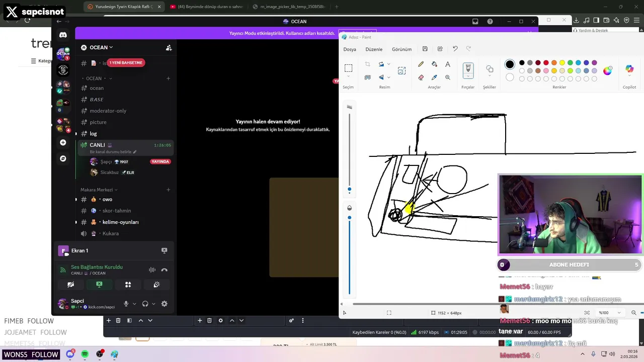Screen dimensions: 644x362
Task: Select the primary black color circle in Paint
Action: coord(510,64)
